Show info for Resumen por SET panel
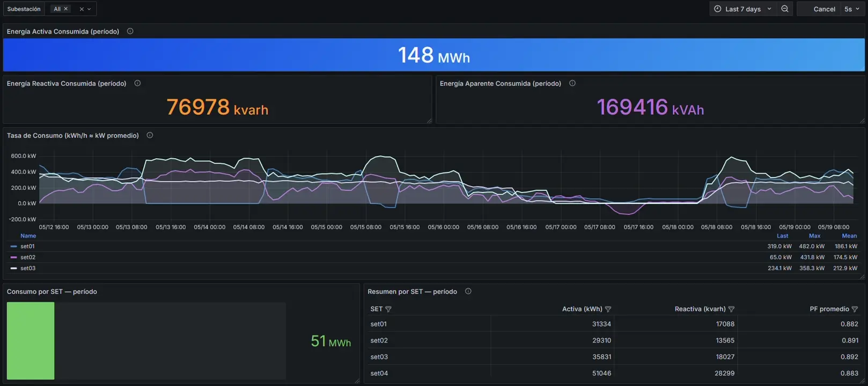868x386 pixels. (x=468, y=292)
